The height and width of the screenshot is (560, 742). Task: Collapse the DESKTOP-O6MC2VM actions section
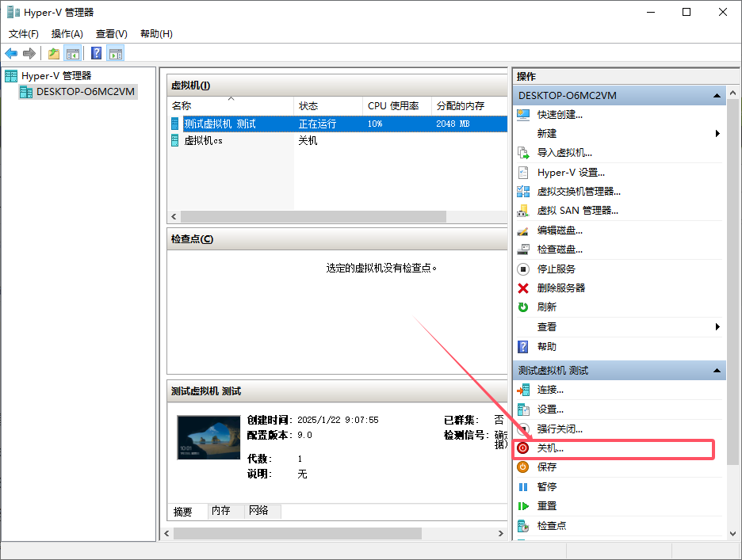[x=717, y=96]
